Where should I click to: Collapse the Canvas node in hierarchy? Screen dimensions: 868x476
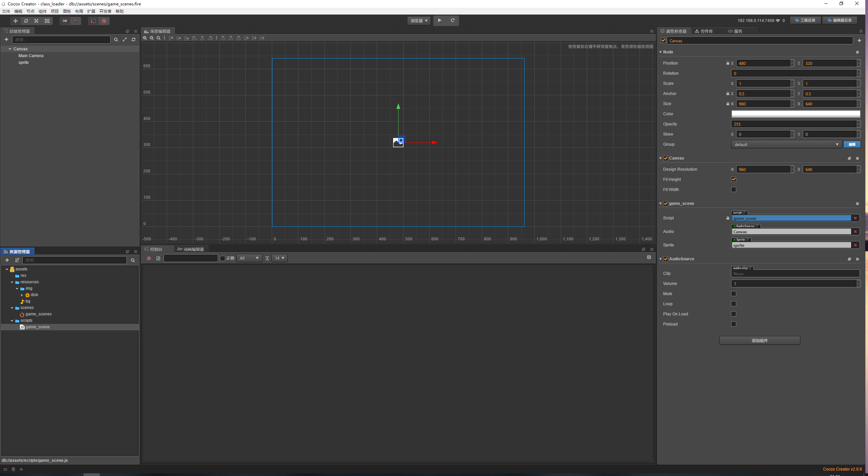pos(10,49)
